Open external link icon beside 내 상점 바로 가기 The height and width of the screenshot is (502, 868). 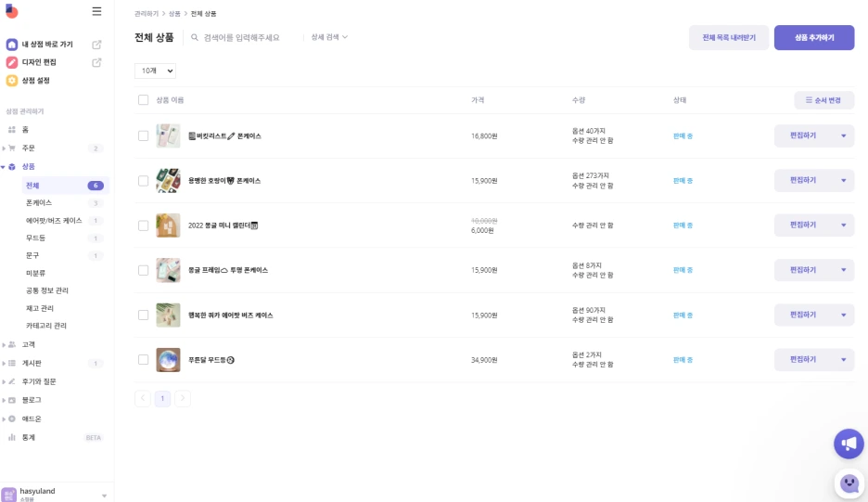[x=96, y=45]
